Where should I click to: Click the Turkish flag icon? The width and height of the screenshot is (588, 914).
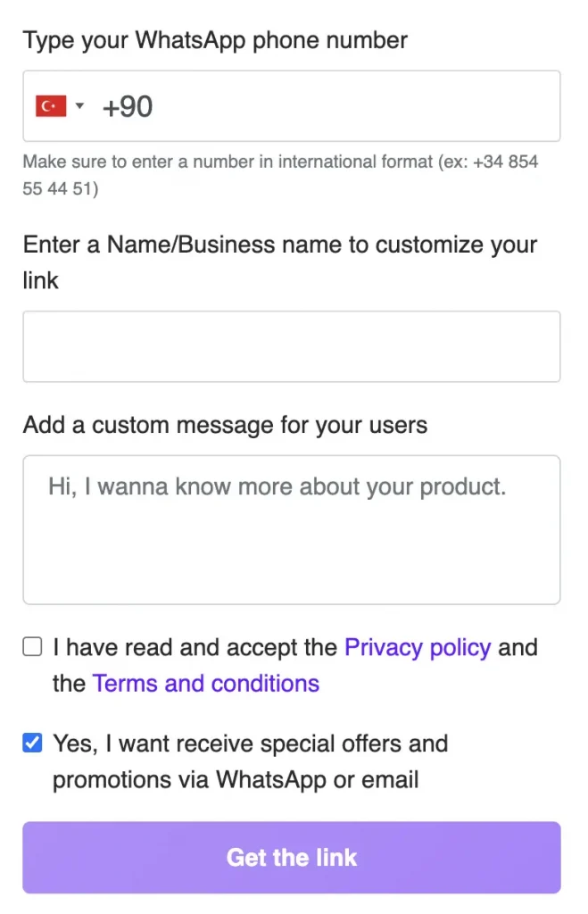[51, 106]
